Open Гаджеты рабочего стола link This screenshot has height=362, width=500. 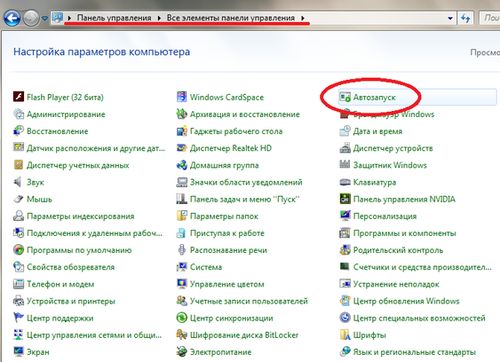(x=236, y=131)
